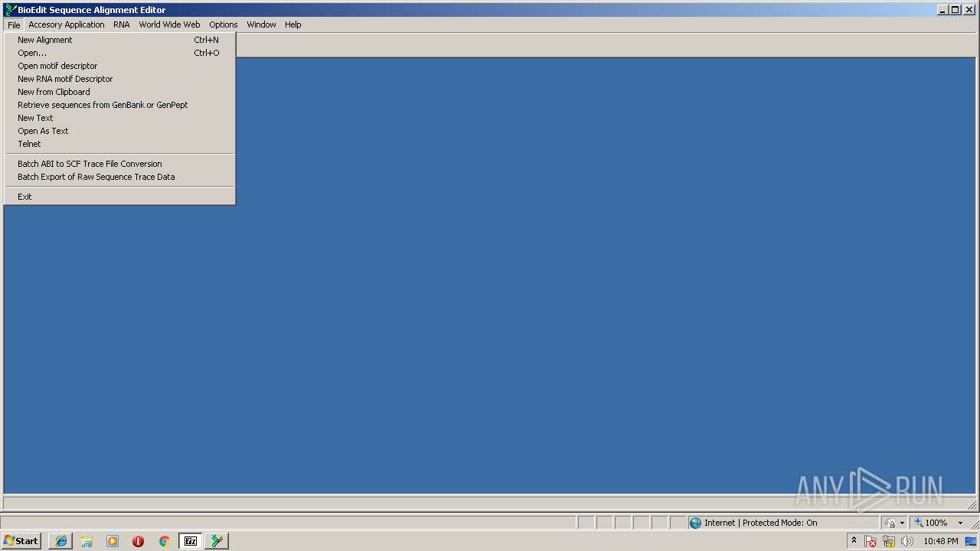Select Open motif descriptor
Viewport: 980px width, 551px height.
[119, 66]
